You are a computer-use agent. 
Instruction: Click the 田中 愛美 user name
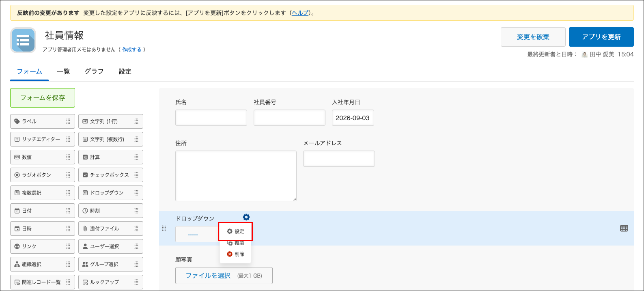pos(602,54)
